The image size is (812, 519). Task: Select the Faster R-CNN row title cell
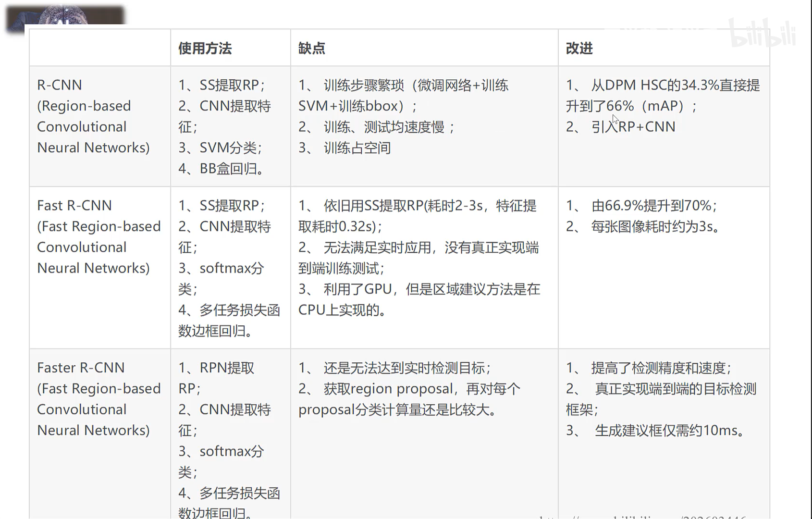[98, 399]
